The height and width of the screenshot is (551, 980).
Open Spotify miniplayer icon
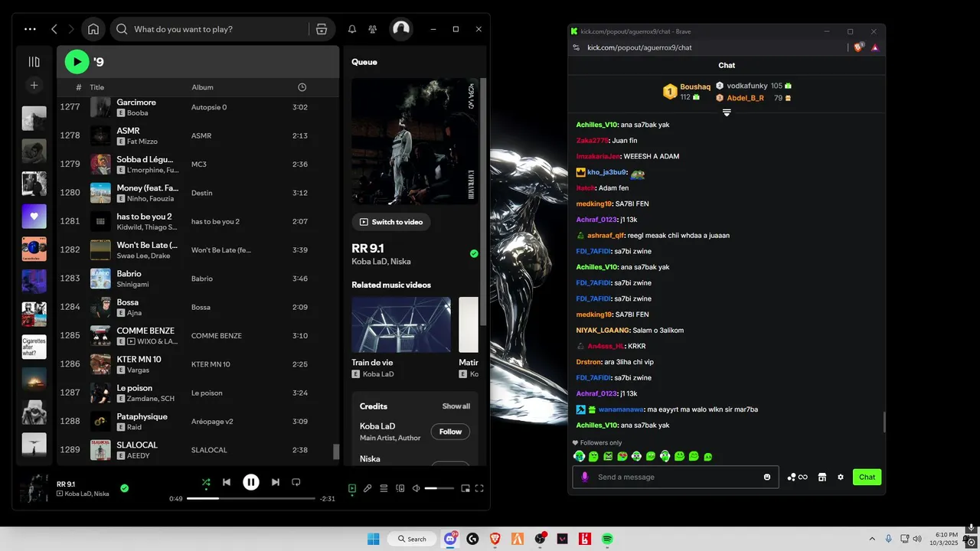[x=465, y=488]
